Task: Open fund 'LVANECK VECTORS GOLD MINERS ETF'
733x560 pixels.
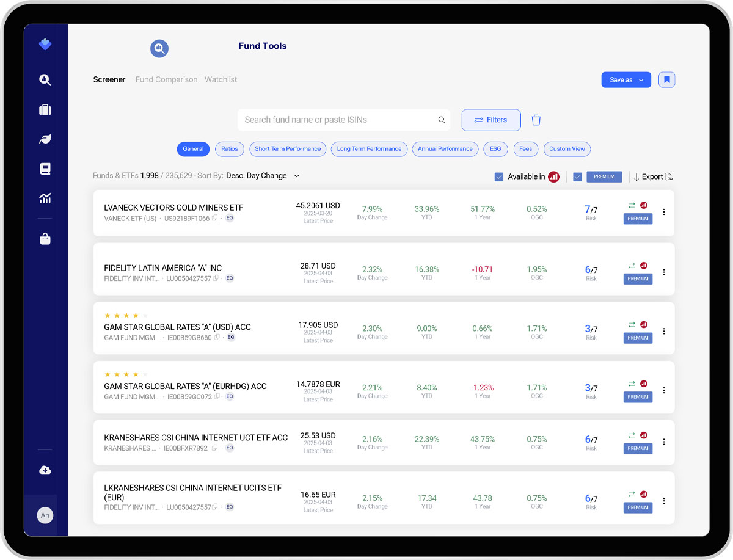Action: pyautogui.click(x=173, y=208)
